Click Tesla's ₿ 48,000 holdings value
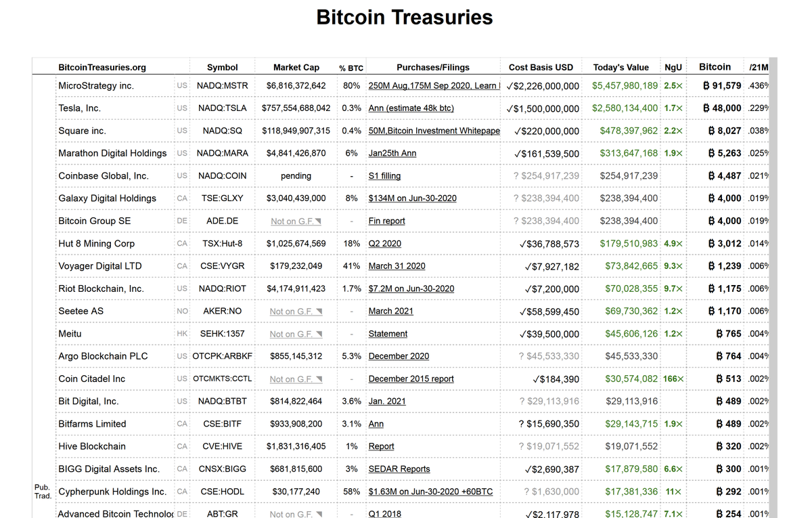This screenshot has height=518, width=812. click(x=722, y=108)
